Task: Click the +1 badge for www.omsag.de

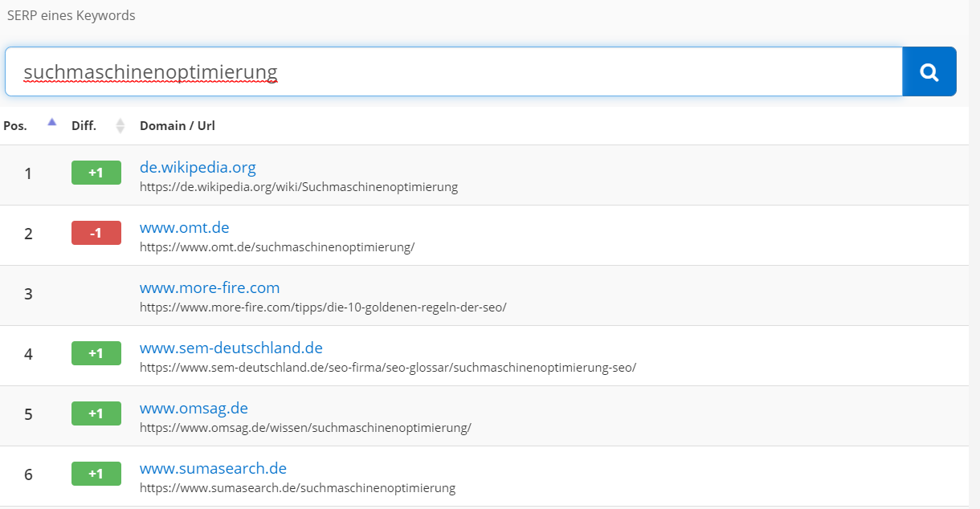Action: pyautogui.click(x=96, y=413)
